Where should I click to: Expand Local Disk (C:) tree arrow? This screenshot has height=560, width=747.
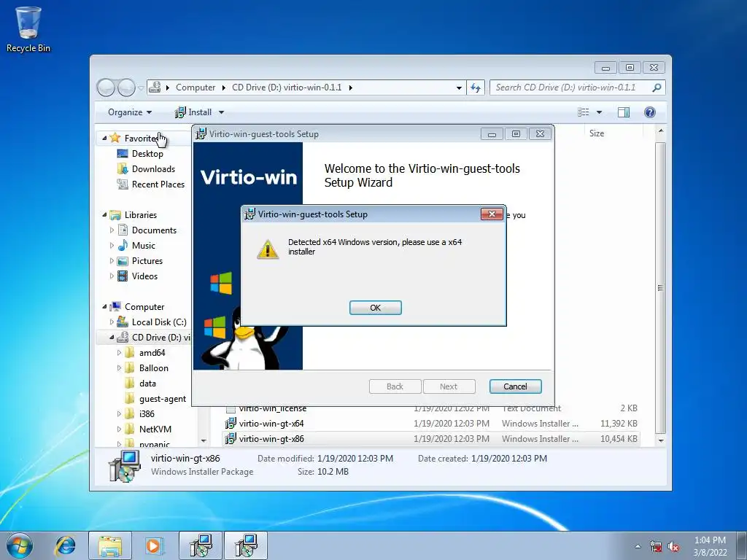[x=112, y=322]
